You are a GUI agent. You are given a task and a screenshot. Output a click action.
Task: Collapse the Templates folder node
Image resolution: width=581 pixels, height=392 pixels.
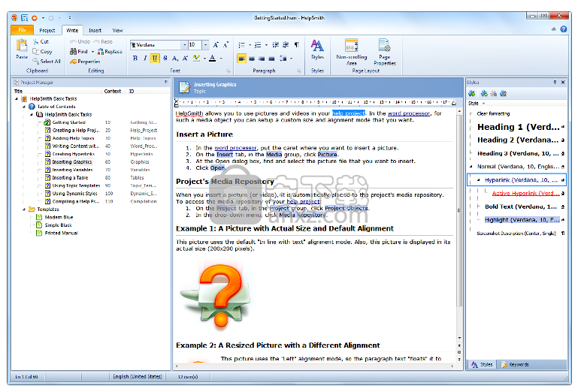click(24, 210)
